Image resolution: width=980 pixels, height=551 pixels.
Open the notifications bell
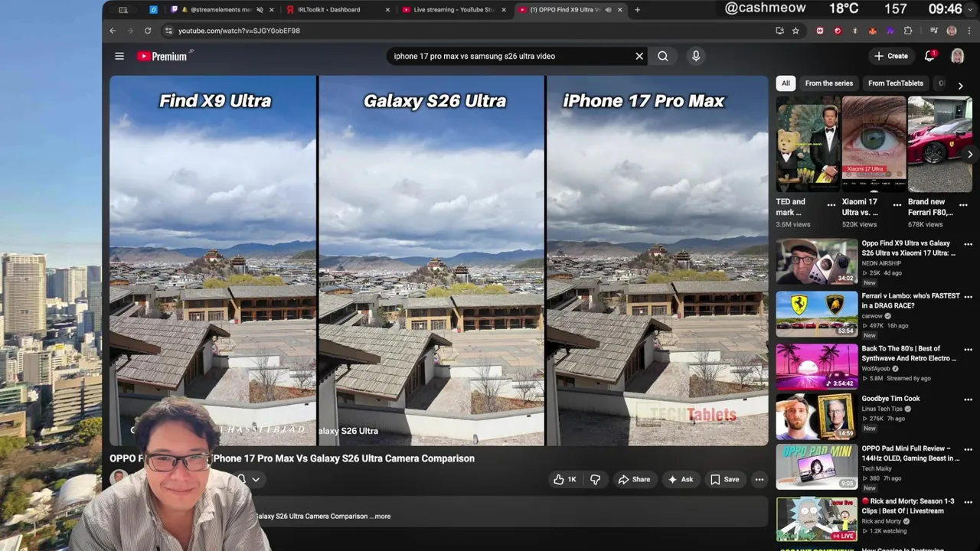pos(929,56)
